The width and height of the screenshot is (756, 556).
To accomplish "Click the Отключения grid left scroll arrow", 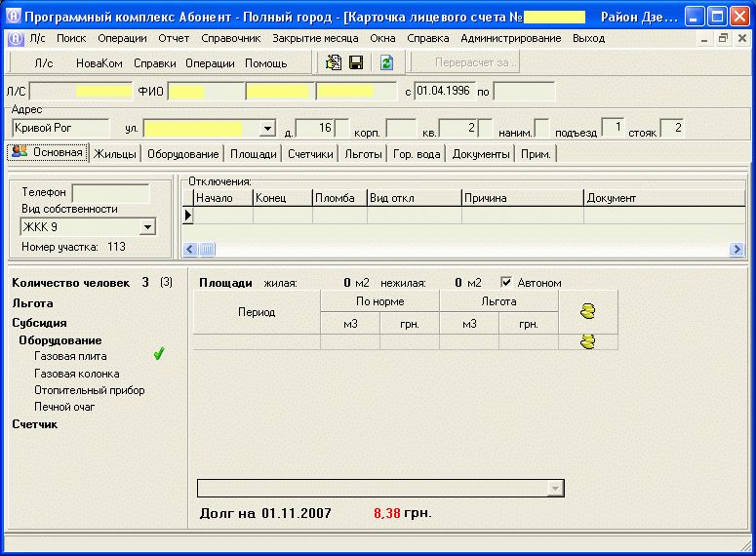I will [189, 249].
